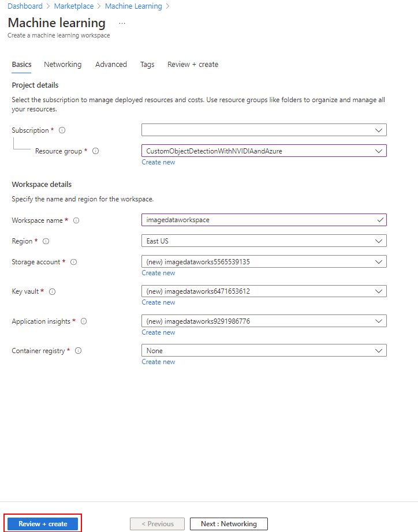Image resolution: width=418 pixels, height=532 pixels.
Task: Create new container registry link
Action: pyautogui.click(x=158, y=362)
